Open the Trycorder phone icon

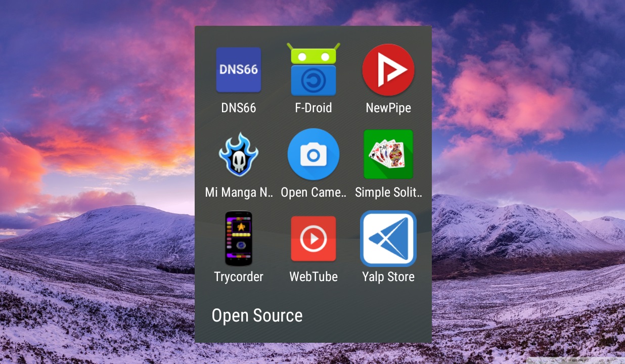point(239,238)
